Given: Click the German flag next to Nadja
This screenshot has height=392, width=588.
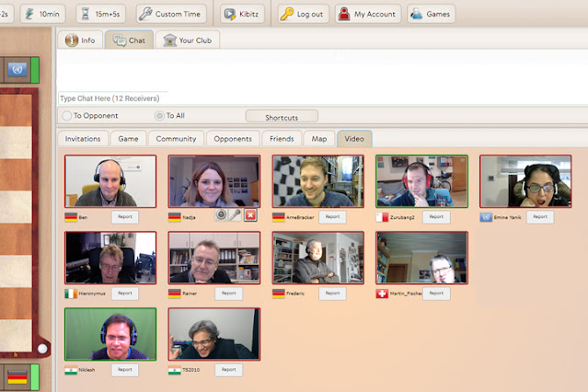Looking at the screenshot, I should (x=174, y=217).
